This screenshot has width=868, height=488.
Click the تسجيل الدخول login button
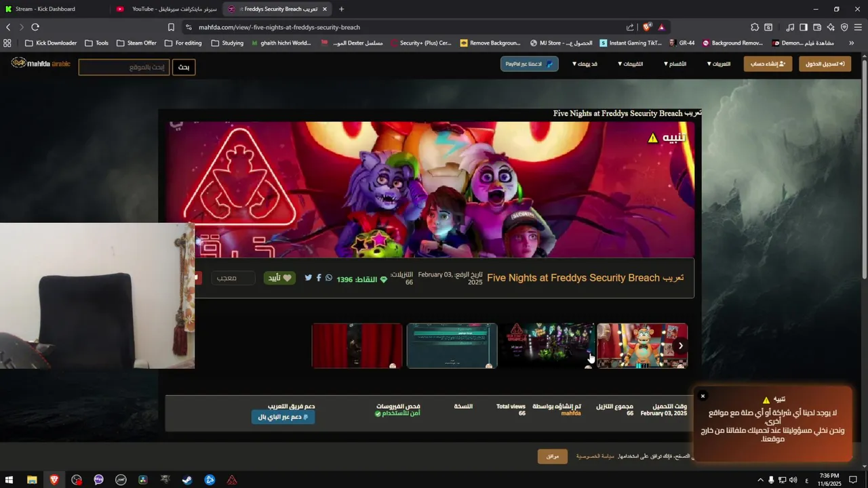coord(825,64)
